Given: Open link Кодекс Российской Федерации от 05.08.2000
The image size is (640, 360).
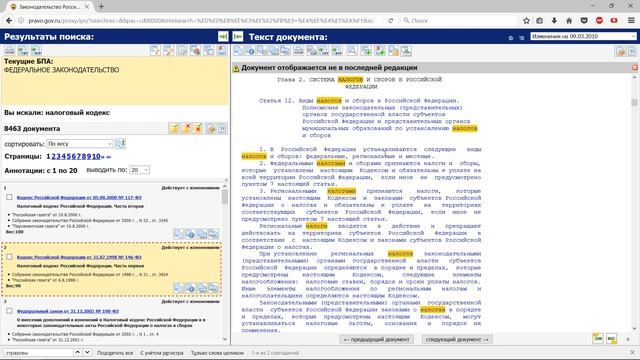Looking at the screenshot, I should click(79, 198).
